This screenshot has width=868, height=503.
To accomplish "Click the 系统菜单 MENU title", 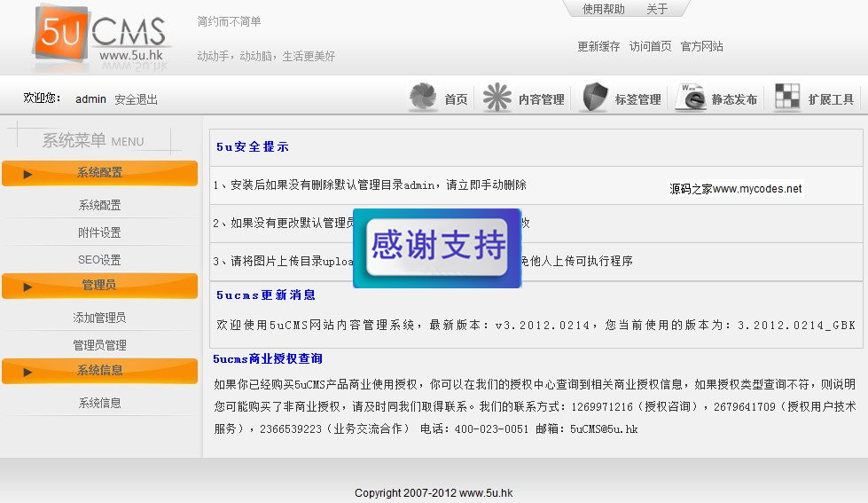I will coord(93,141).
